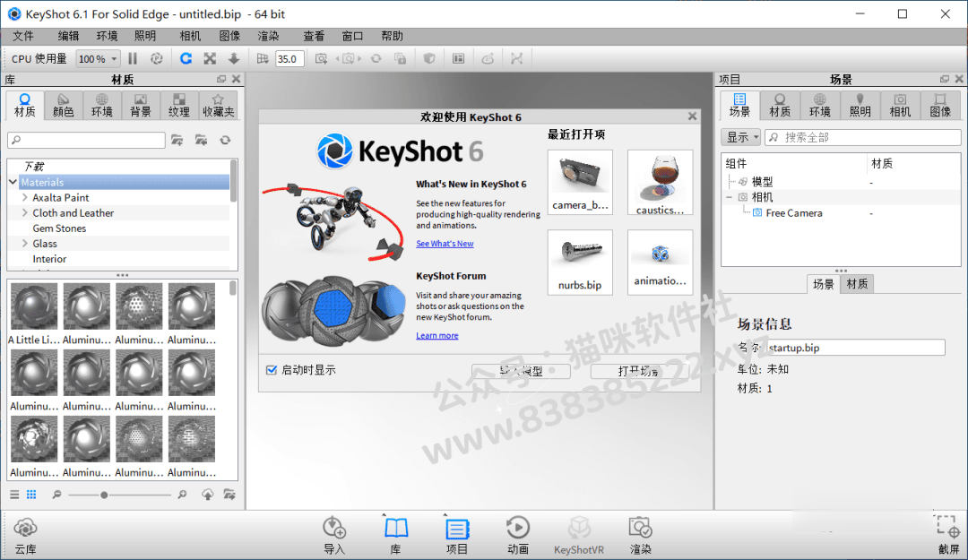Open the Import button in bottom toolbar
Screen dimensions: 968x560
pos(334,536)
